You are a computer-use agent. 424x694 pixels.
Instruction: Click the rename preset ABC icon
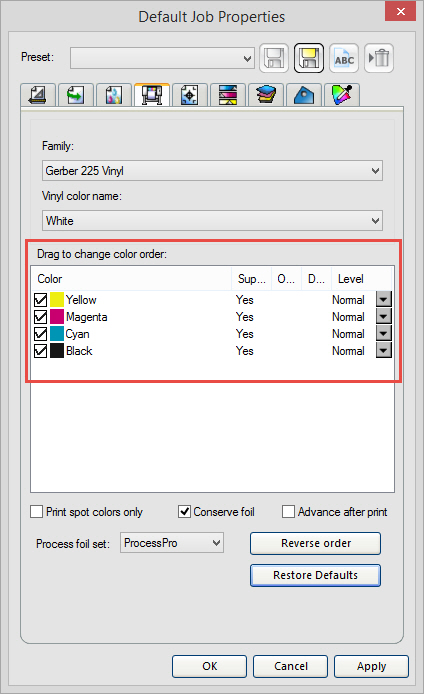tap(344, 58)
